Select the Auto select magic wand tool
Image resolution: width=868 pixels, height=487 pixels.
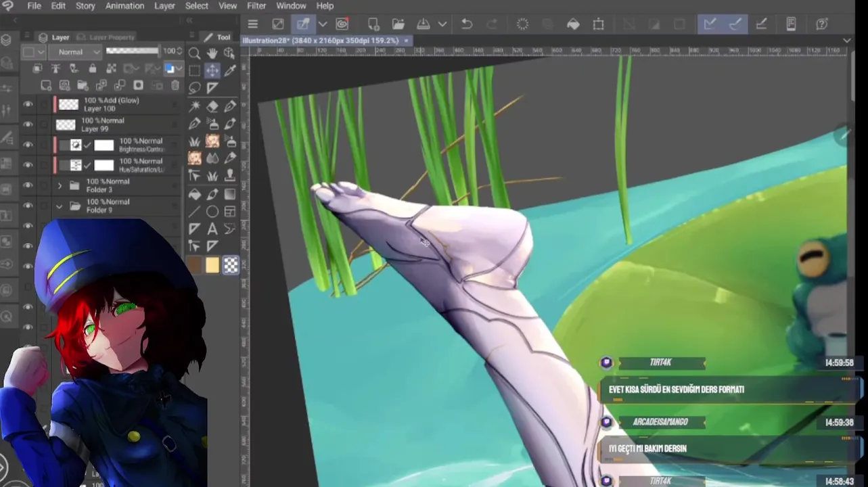pyautogui.click(x=194, y=106)
